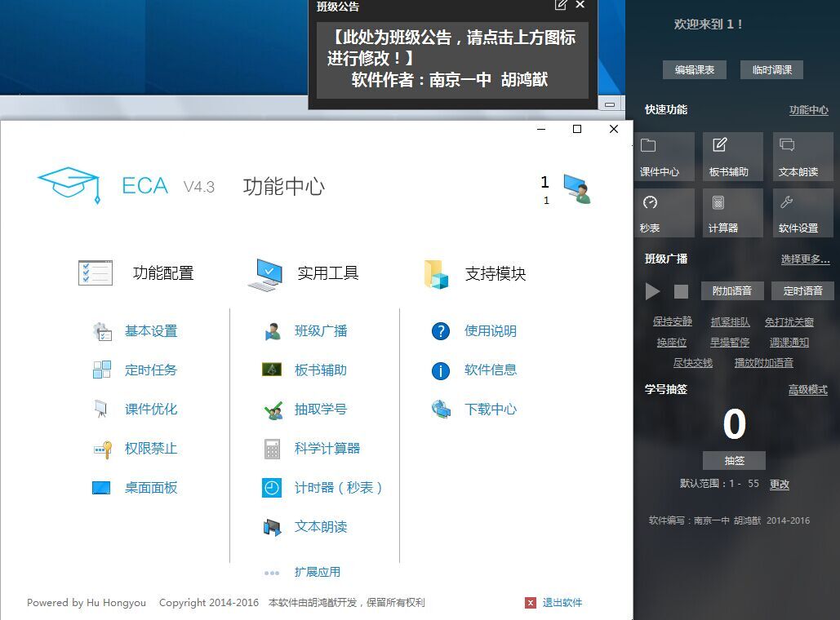Image resolution: width=840 pixels, height=620 pixels.
Task: Click the 欢迎来到 1！ greeting text
Action: point(709,24)
